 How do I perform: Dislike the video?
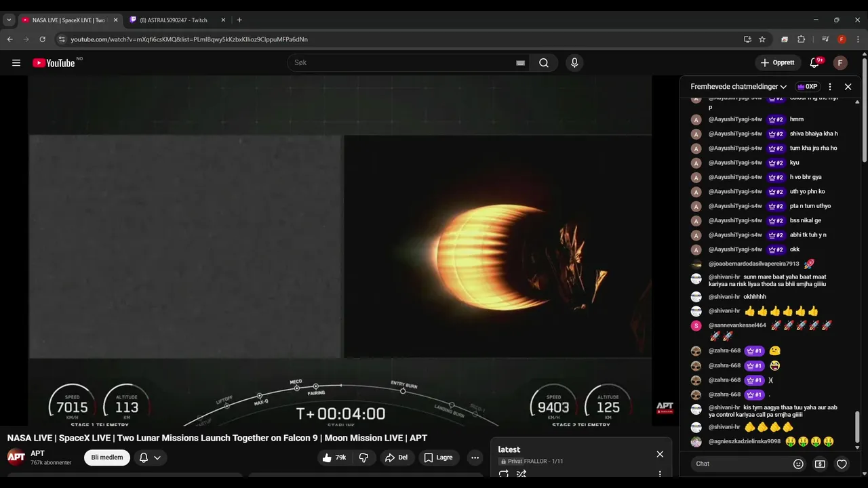pos(364,457)
